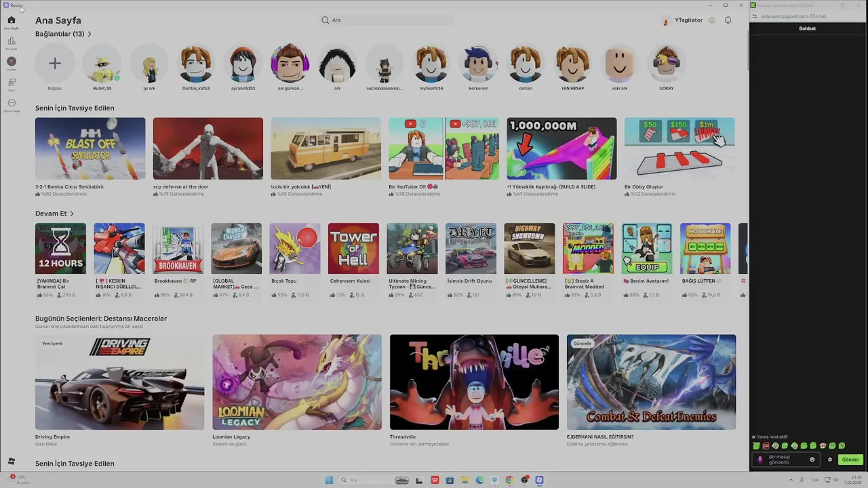This screenshot has width=868, height=488.
Task: Open the BUILD A SLIDE game thumbnail
Action: (561, 148)
